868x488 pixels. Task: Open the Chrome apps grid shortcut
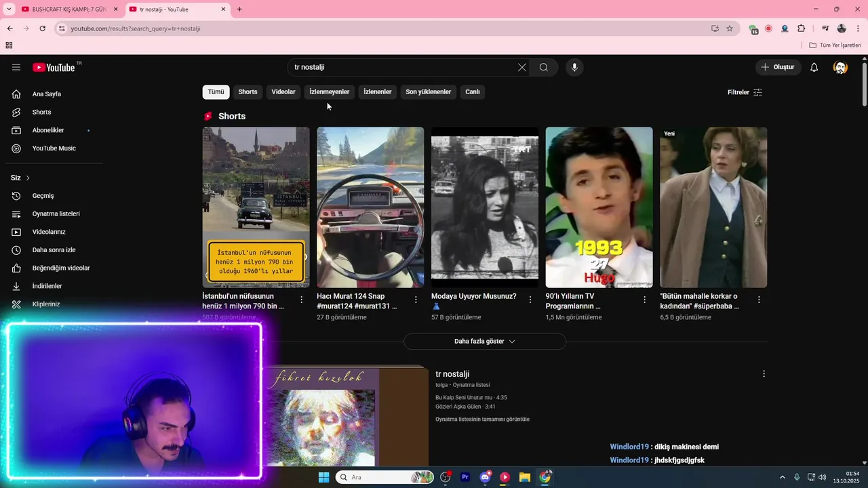9,45
